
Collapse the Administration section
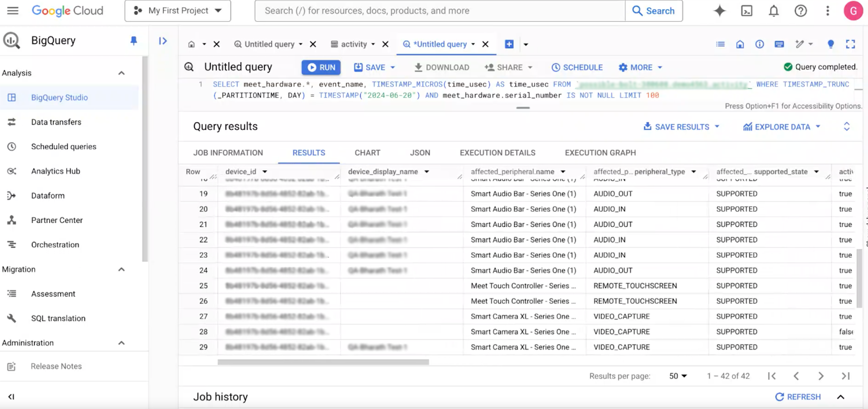(122, 343)
